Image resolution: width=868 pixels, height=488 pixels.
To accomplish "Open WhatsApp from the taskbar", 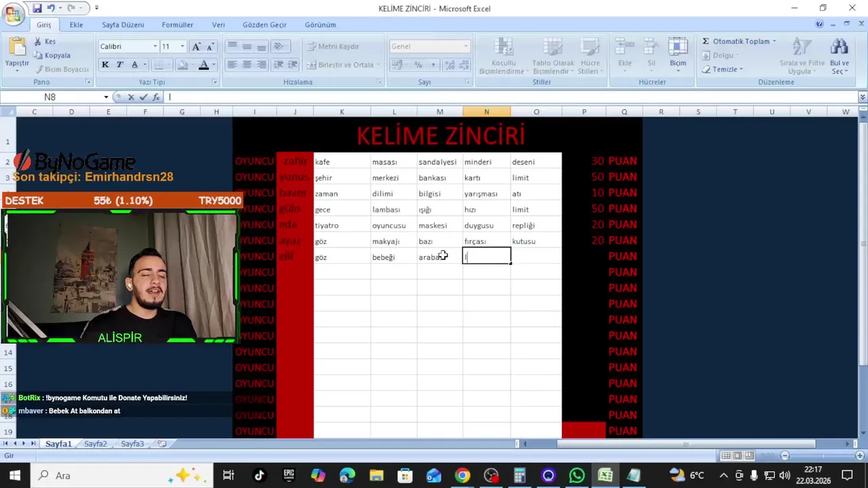I will coord(576,475).
